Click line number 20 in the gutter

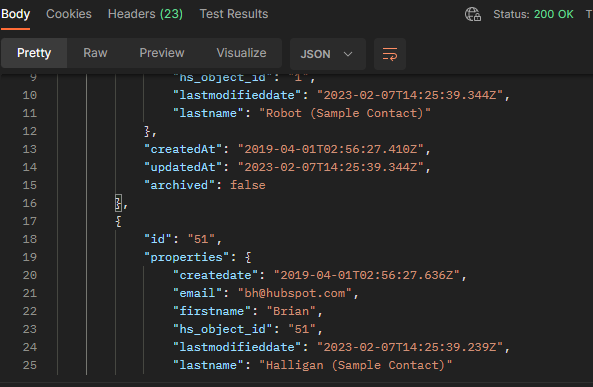coord(29,275)
